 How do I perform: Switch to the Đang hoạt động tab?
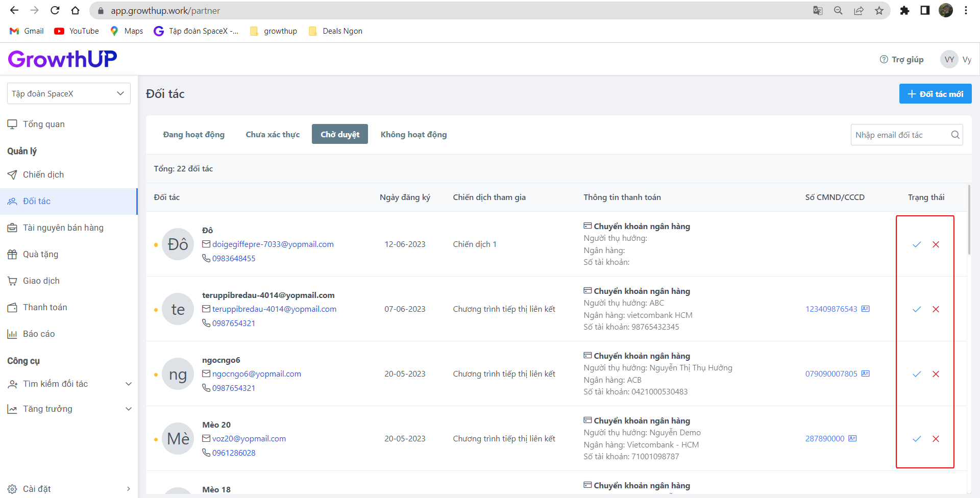193,135
